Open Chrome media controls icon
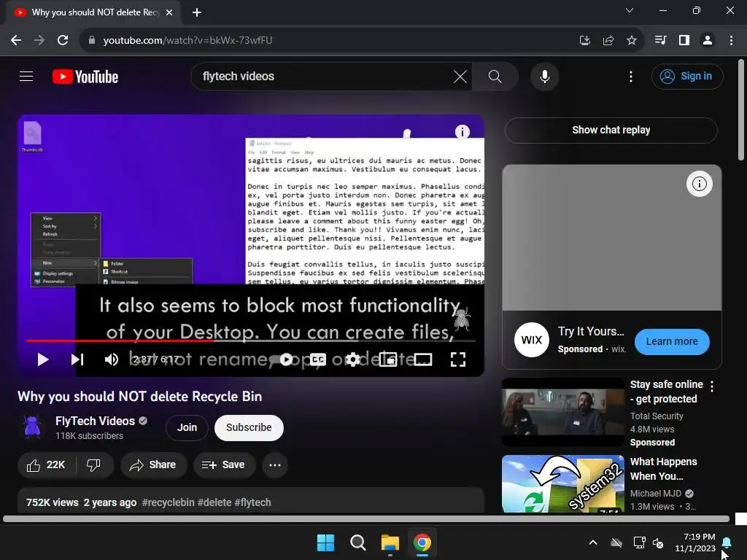 661,40
